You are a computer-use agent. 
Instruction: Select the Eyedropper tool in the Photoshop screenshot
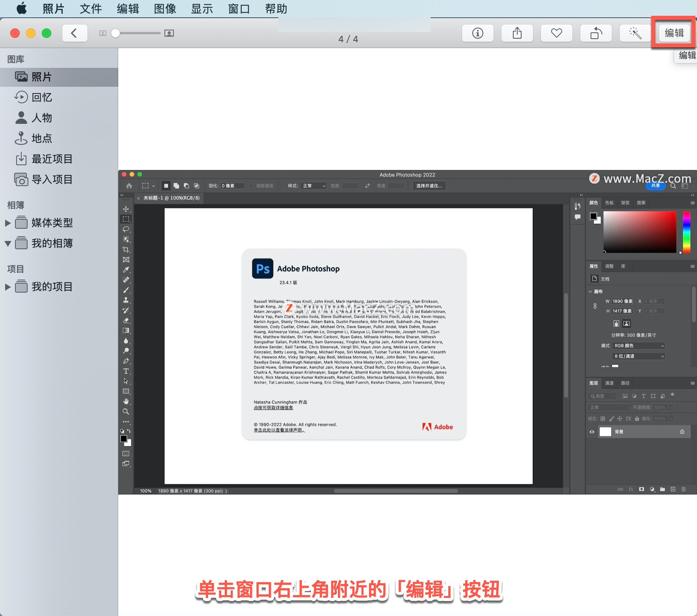[126, 270]
